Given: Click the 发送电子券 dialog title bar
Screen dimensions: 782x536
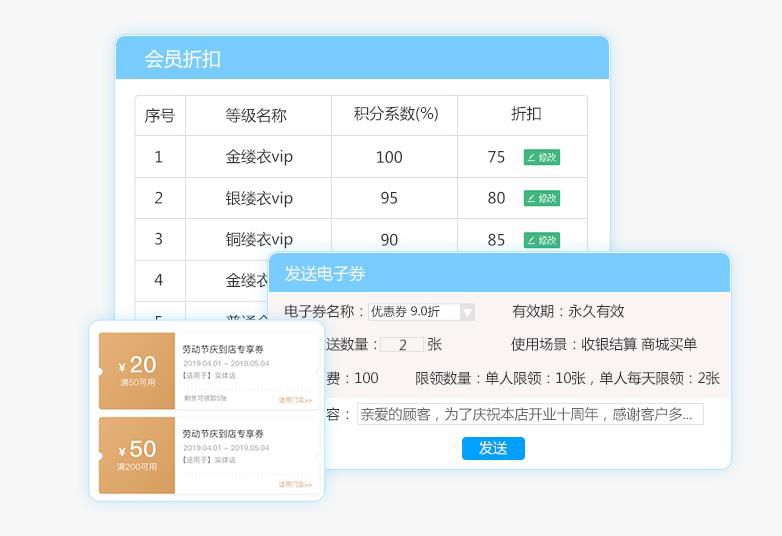Looking at the screenshot, I should [x=499, y=273].
